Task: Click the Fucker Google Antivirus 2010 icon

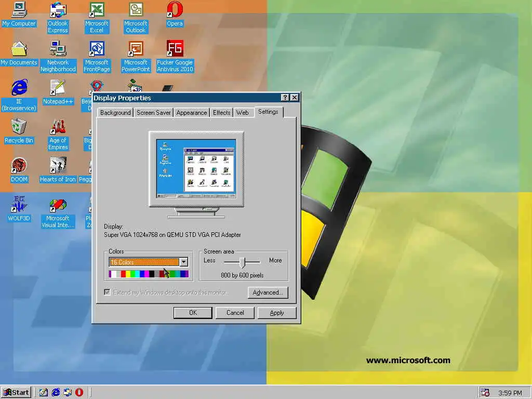Action: 175,56
